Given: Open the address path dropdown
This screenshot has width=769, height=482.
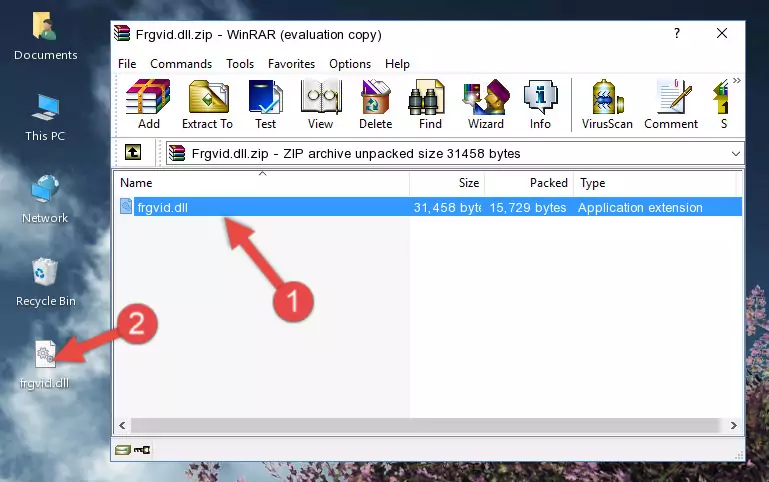Looking at the screenshot, I should (x=736, y=153).
